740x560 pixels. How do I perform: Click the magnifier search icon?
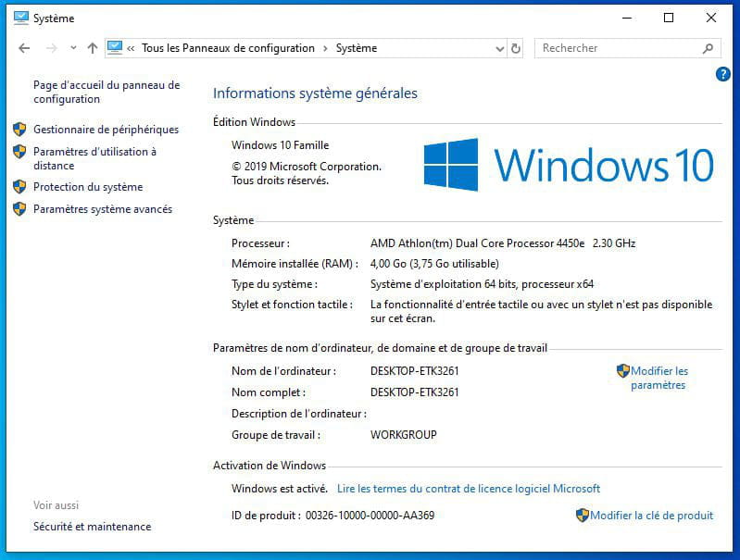coord(708,48)
